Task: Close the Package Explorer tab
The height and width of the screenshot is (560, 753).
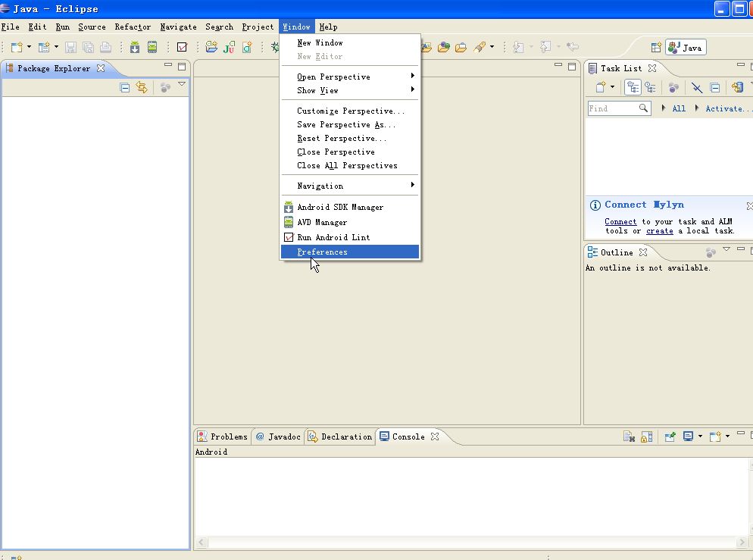Action: pos(100,68)
